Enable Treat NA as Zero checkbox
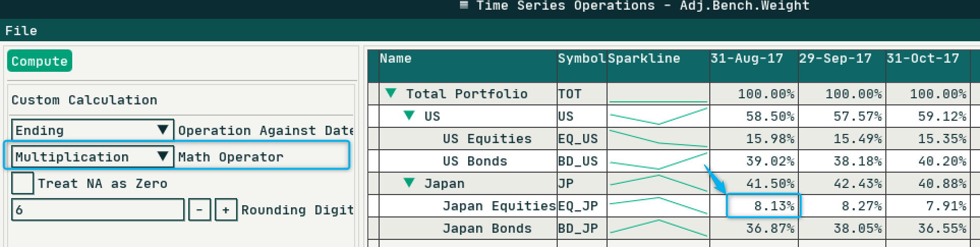This screenshot has height=247, width=980. (23, 183)
